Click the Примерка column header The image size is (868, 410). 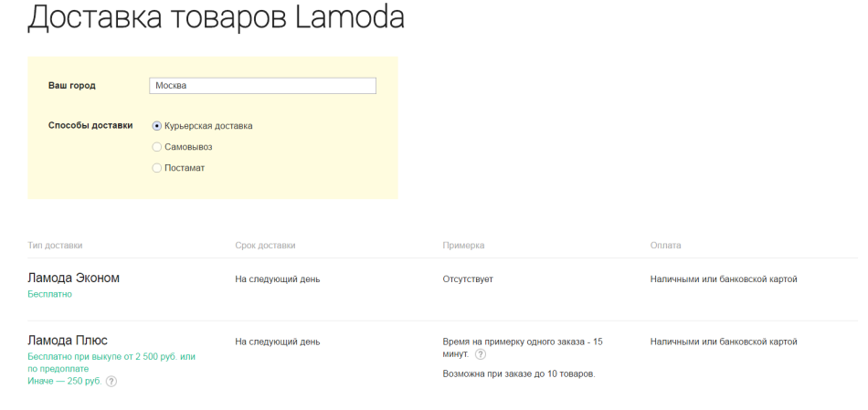coord(463,246)
